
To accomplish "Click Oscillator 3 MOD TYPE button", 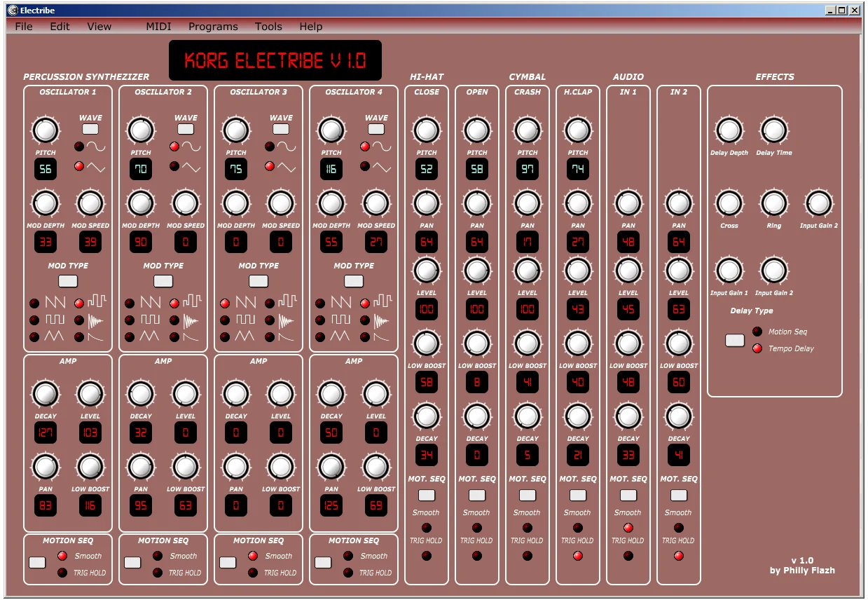I will click(x=259, y=281).
